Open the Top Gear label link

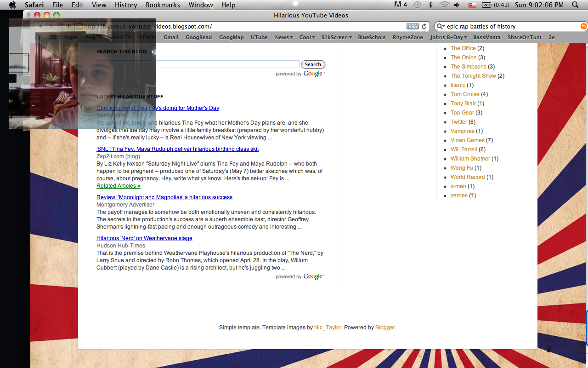462,113
